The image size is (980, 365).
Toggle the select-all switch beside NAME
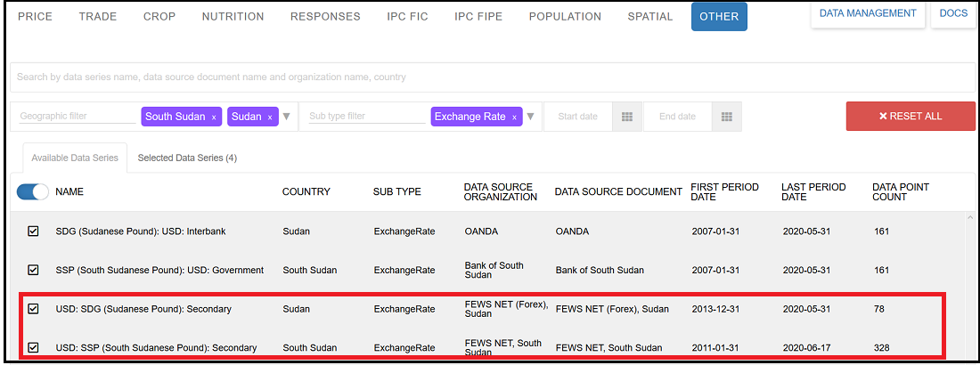[33, 191]
